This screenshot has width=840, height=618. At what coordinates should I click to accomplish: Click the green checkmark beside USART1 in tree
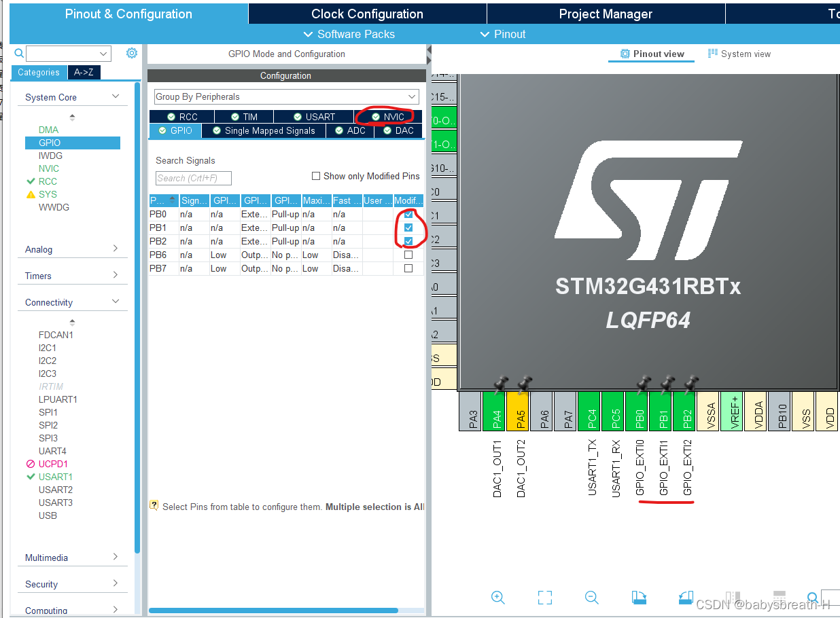31,477
